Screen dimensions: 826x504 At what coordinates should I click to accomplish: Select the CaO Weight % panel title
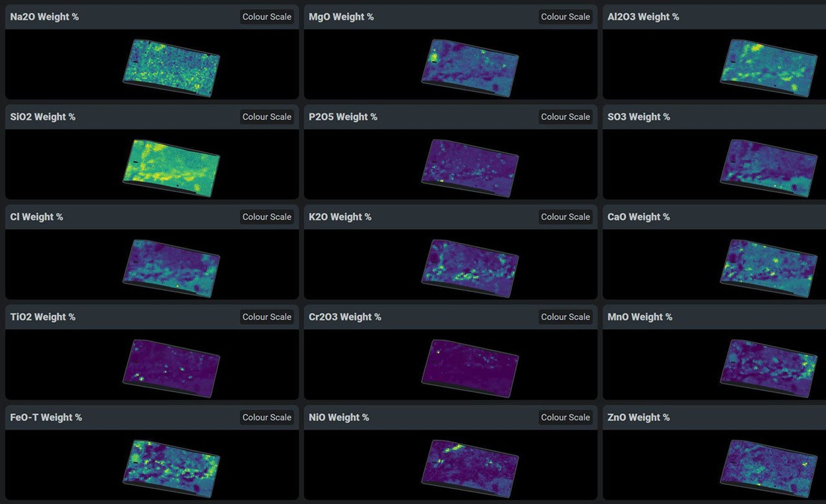pos(639,217)
